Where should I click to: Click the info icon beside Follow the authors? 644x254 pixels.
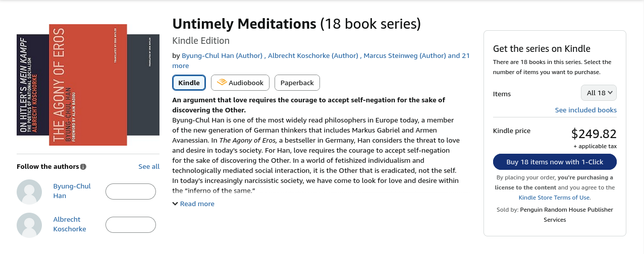83,167
